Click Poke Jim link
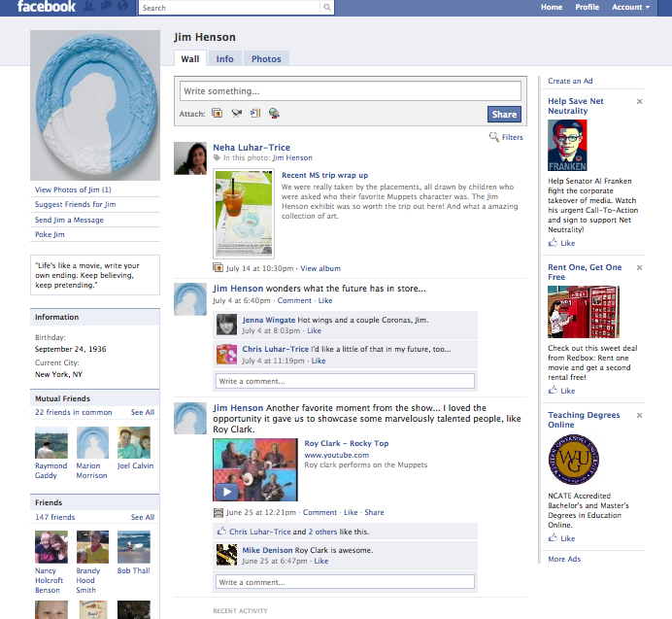Image resolution: width=672 pixels, height=619 pixels. pyautogui.click(x=50, y=234)
